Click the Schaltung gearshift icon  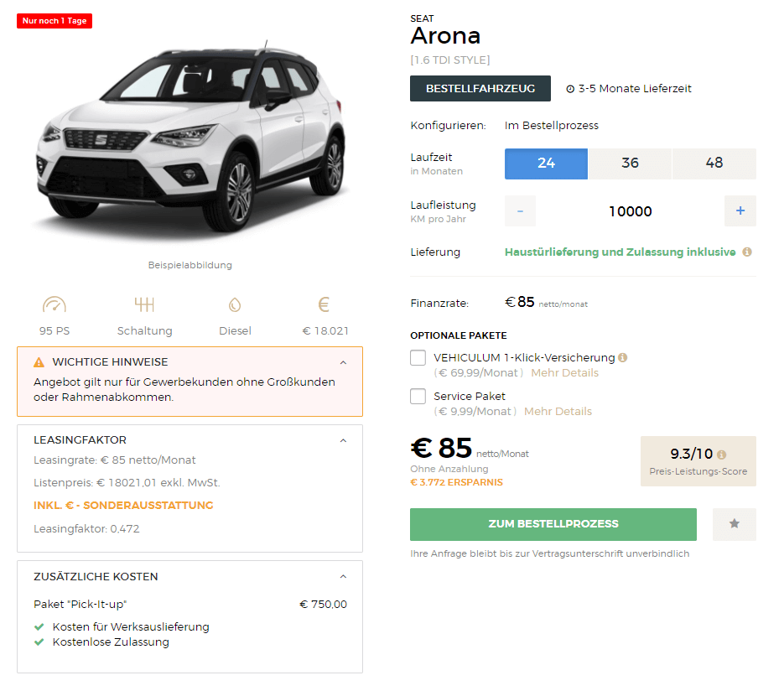(144, 304)
